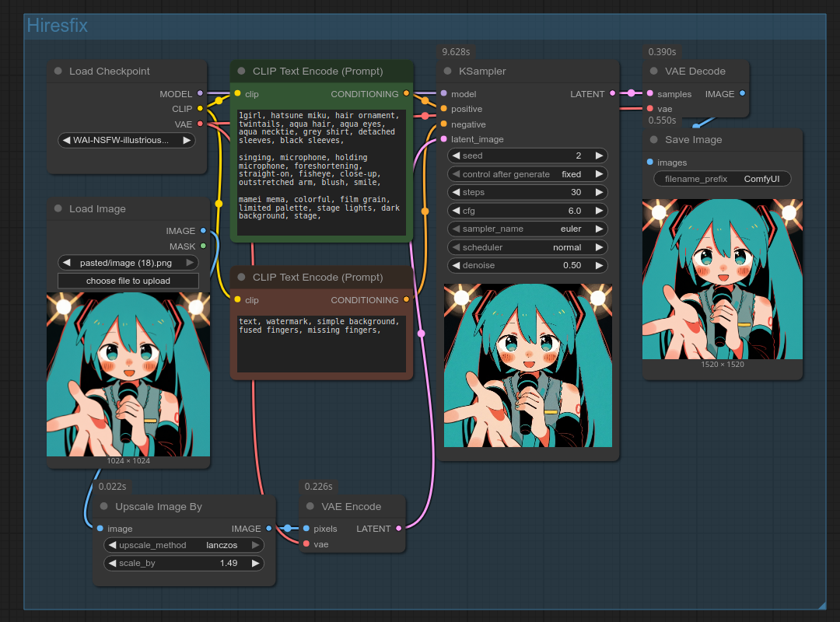Viewport: 840px width, 622px height.
Task: Click the VAE Decode samples input port
Action: click(x=649, y=93)
